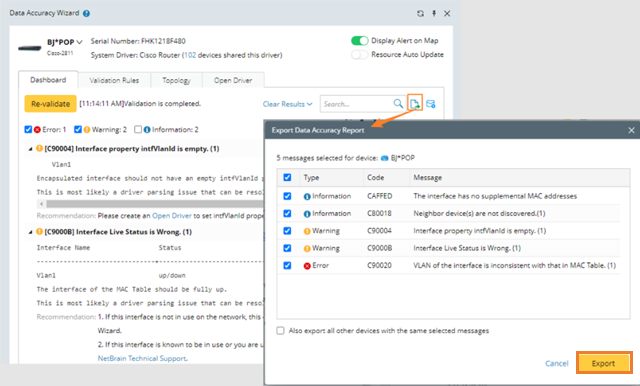Click the email report icon
Screen dimensions: 640x386
(x=431, y=104)
